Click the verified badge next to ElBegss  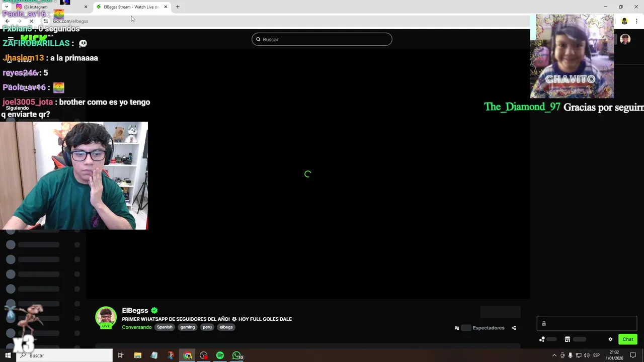click(154, 310)
